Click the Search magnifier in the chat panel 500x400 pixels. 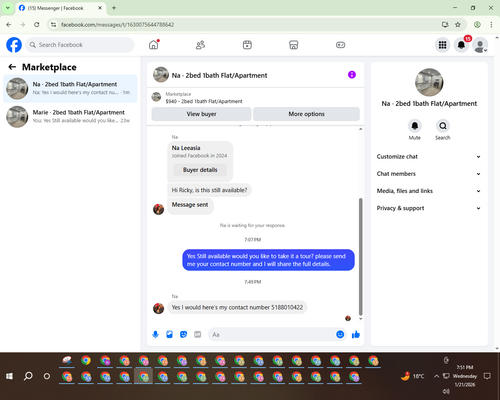[x=443, y=126]
